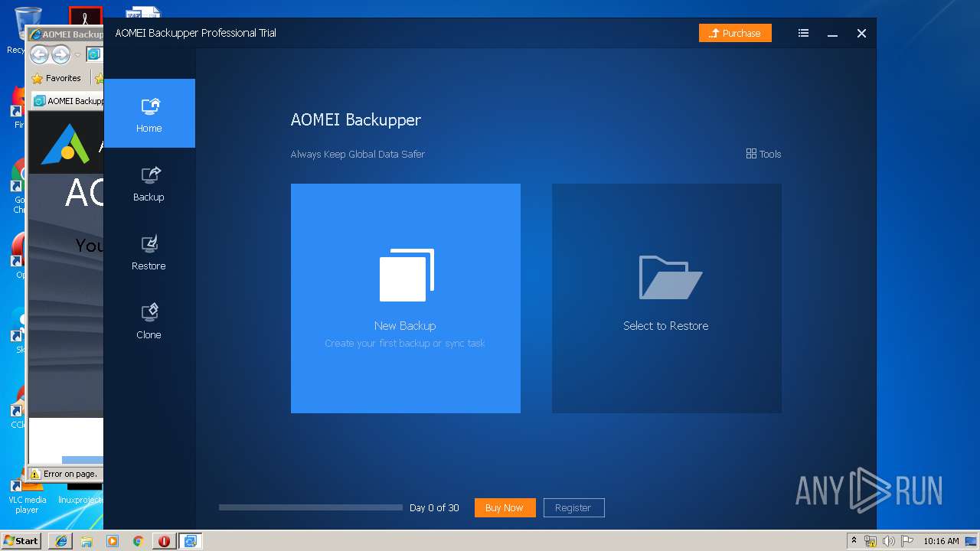Click the AOMEI logo in the browser page

pyautogui.click(x=66, y=144)
